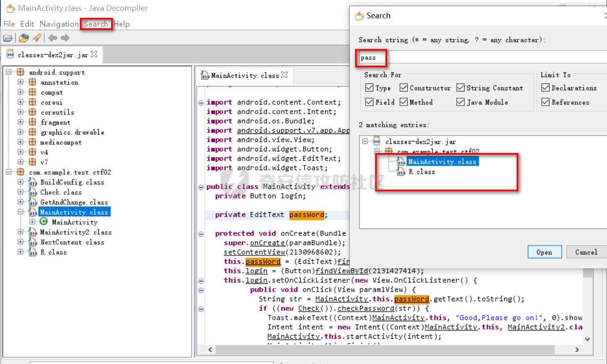Image resolution: width=607 pixels, height=364 pixels.
Task: Toggle the Method checkbox
Action: [404, 102]
